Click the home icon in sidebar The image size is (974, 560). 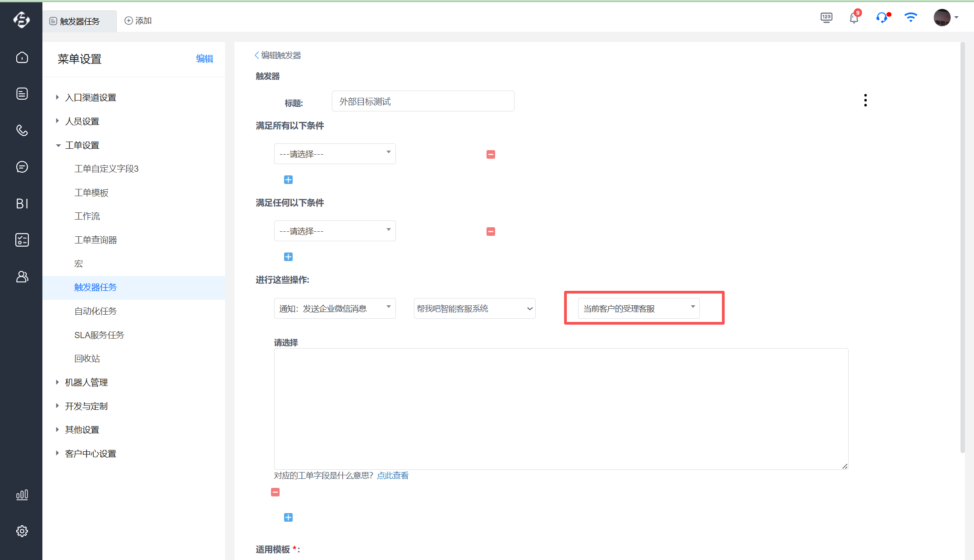pyautogui.click(x=22, y=57)
